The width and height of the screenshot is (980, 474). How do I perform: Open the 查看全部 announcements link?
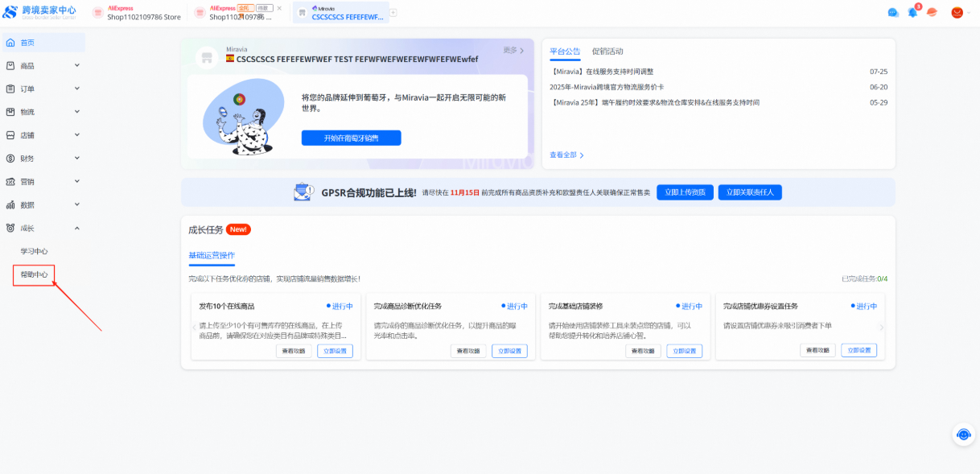tap(566, 155)
